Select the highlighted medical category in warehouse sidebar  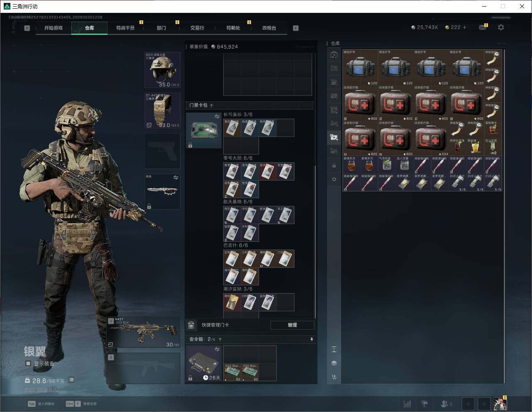tap(334, 137)
